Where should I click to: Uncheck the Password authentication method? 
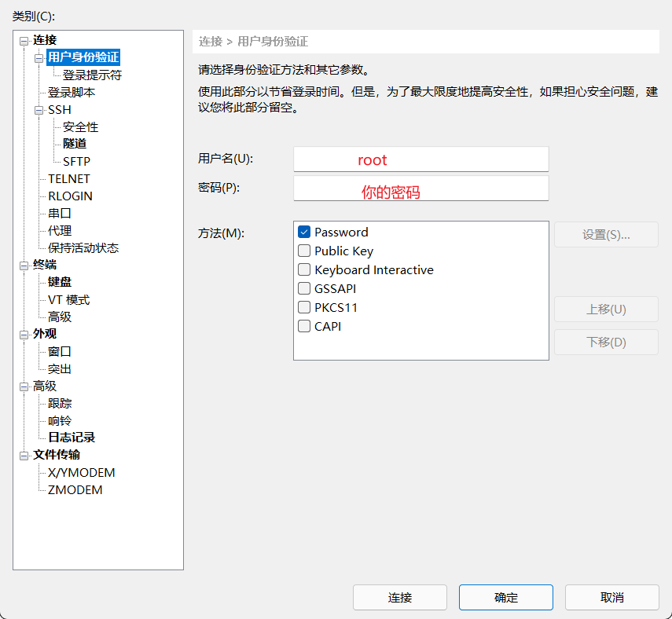tap(305, 232)
